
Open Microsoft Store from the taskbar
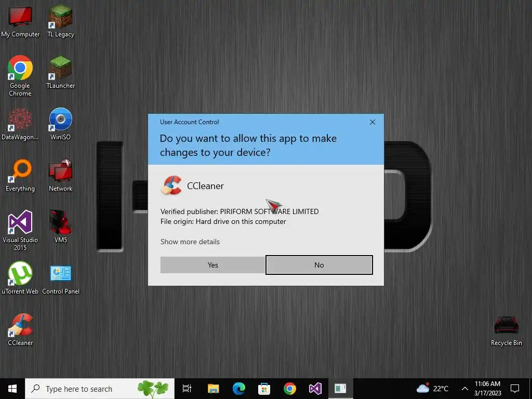click(264, 389)
